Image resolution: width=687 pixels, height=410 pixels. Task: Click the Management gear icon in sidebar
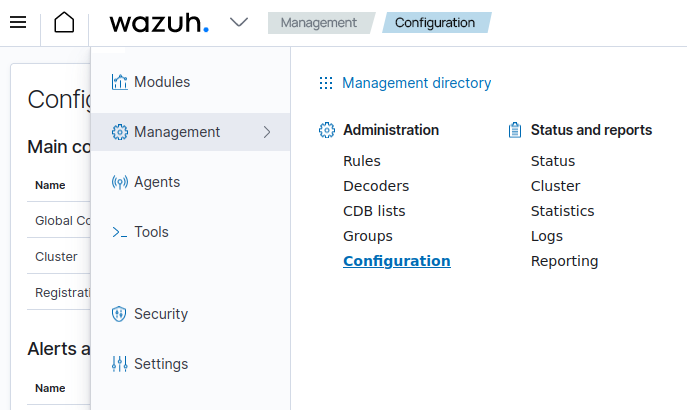pos(120,132)
